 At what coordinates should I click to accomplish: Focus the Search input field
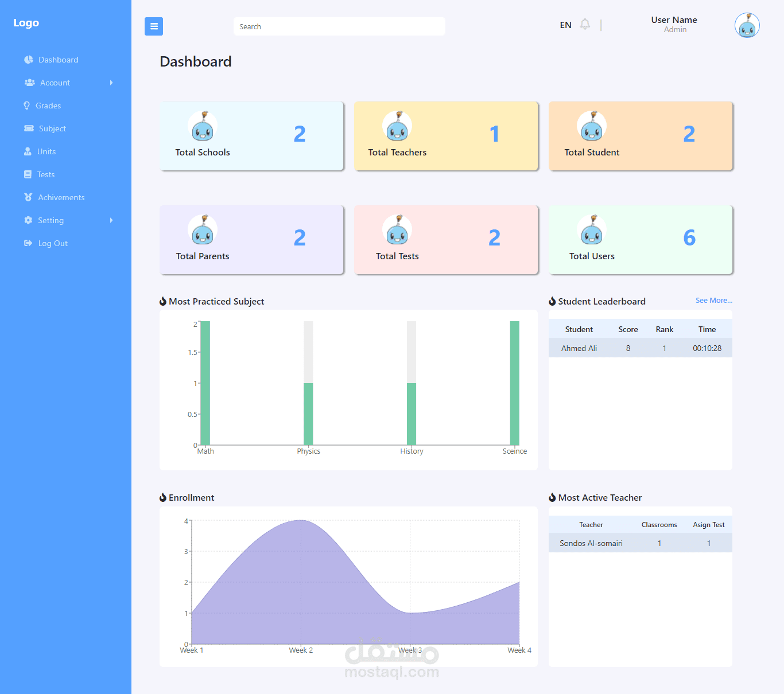(339, 26)
